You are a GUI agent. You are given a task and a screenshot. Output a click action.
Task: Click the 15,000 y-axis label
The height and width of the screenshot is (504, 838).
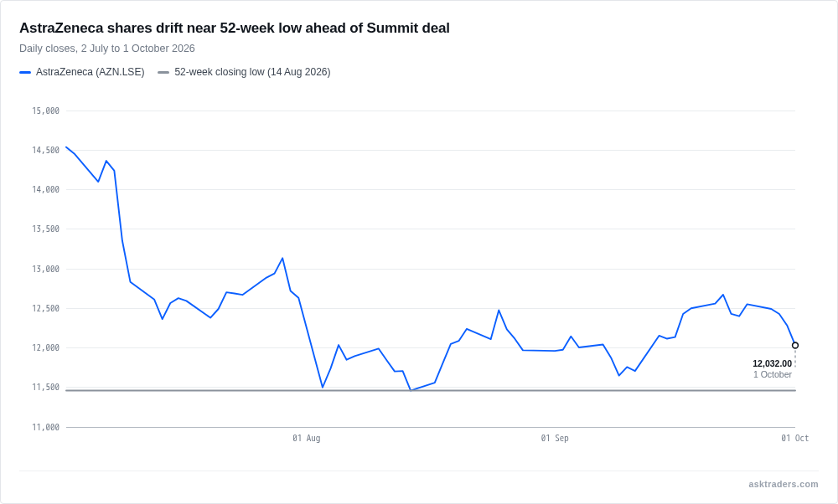(x=46, y=111)
